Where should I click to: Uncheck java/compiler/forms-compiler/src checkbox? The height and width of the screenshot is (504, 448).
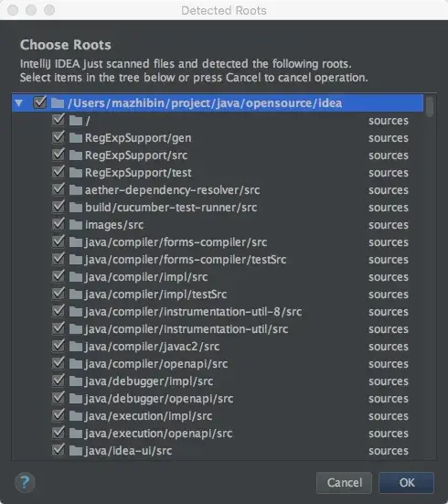click(59, 241)
